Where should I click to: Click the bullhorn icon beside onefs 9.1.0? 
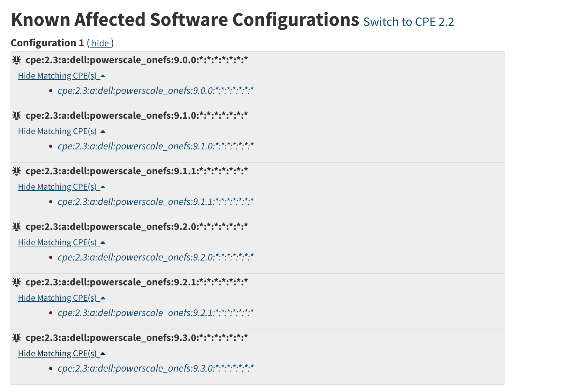pos(16,115)
